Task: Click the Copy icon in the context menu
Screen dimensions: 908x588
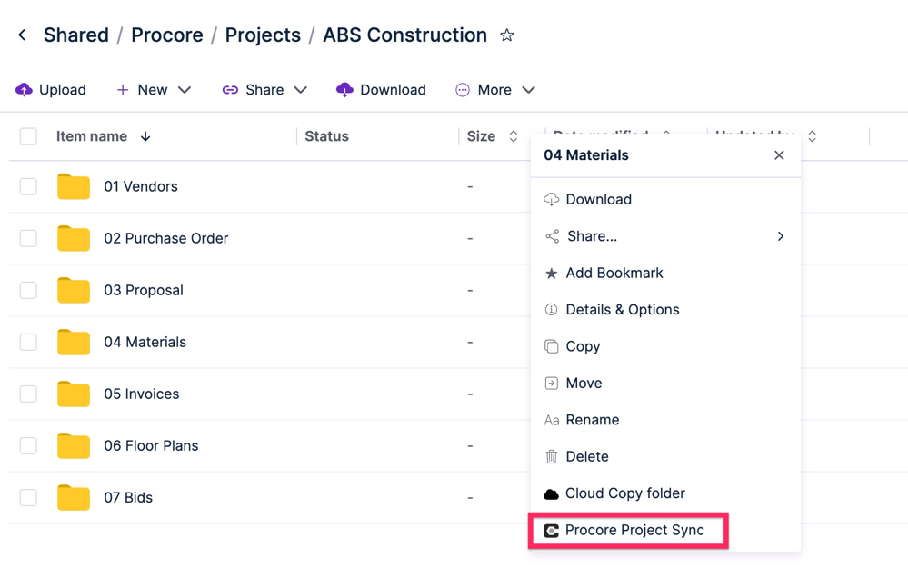Action: (x=553, y=346)
